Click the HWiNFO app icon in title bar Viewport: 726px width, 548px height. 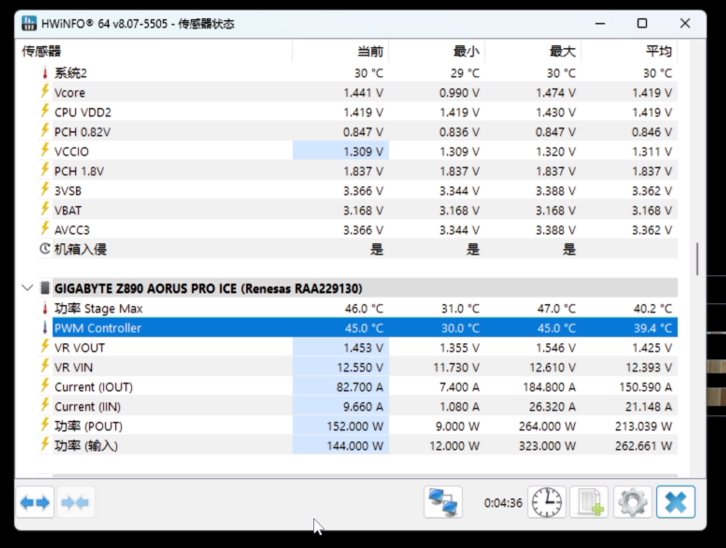(x=28, y=23)
